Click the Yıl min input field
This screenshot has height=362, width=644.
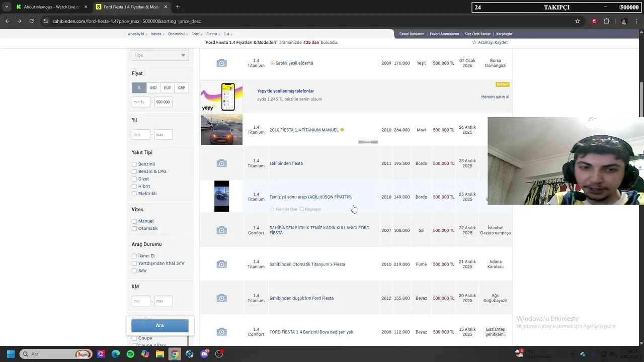pos(141,135)
